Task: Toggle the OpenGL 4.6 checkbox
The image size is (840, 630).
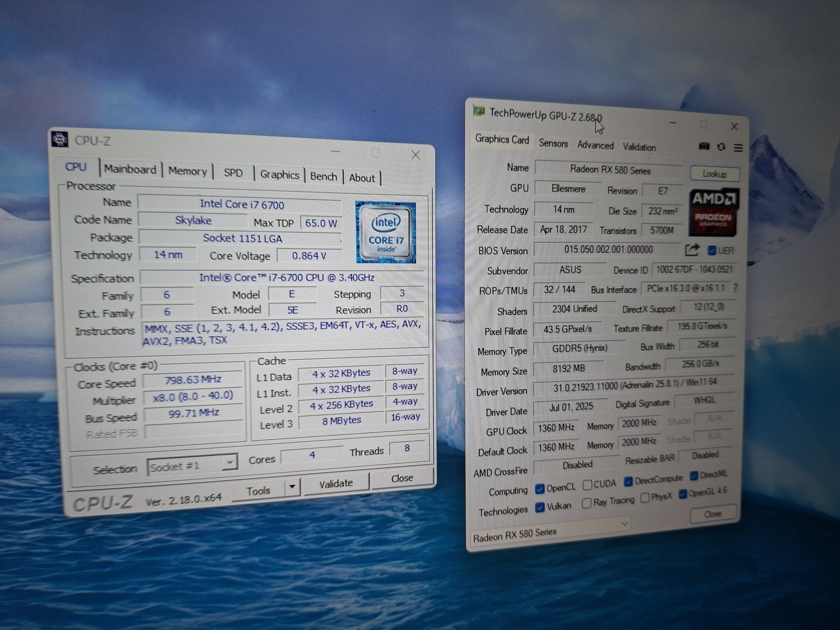Action: click(x=683, y=494)
